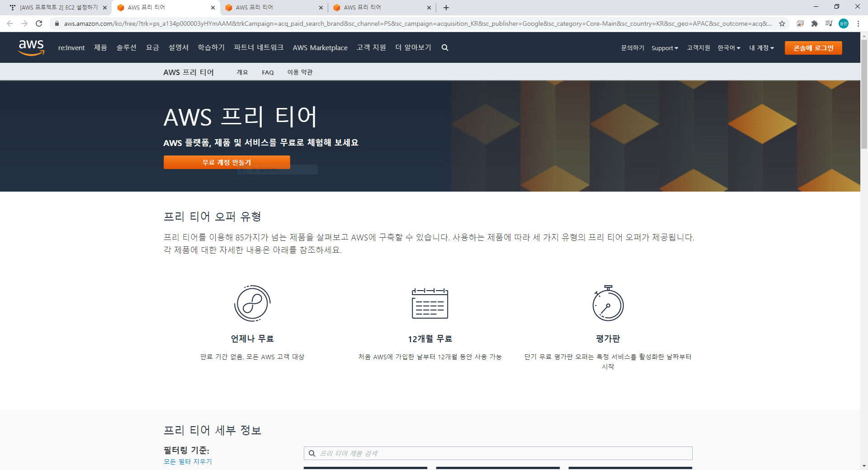
Task: Open the re:Invent menu item
Action: click(71, 47)
